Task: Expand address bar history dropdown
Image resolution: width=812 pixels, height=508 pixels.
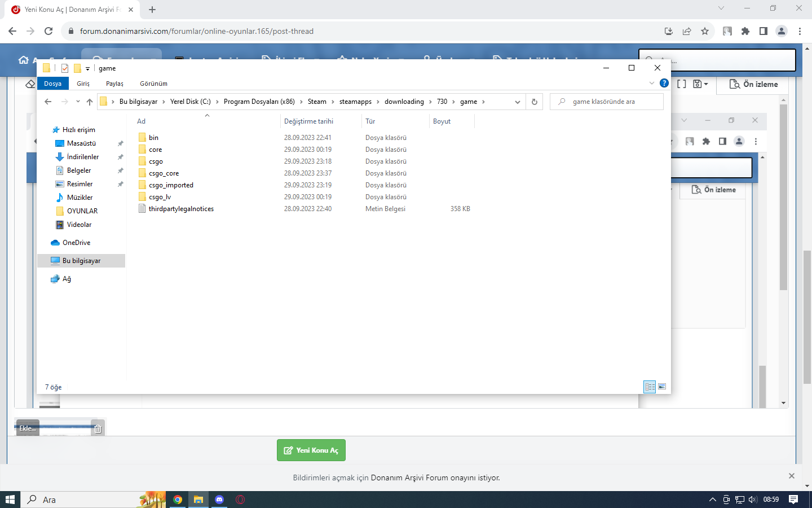Action: 517,102
